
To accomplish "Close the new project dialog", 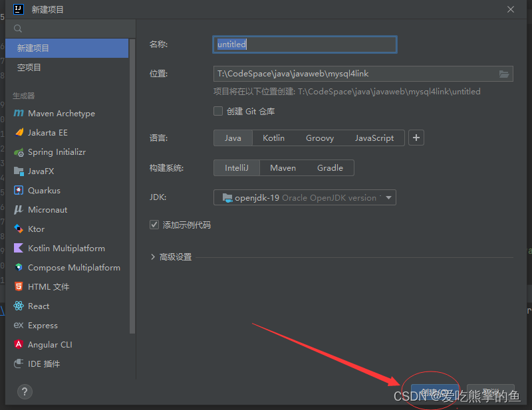I will click(x=511, y=9).
